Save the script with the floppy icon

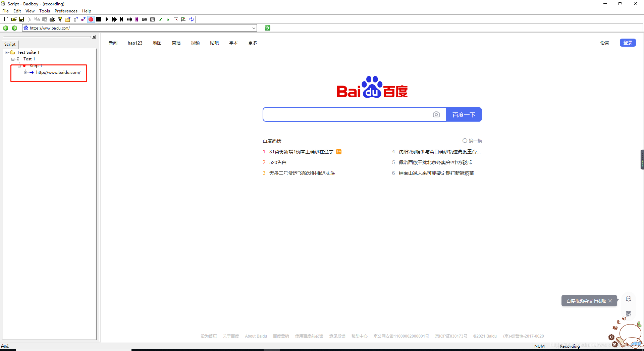pyautogui.click(x=21, y=19)
